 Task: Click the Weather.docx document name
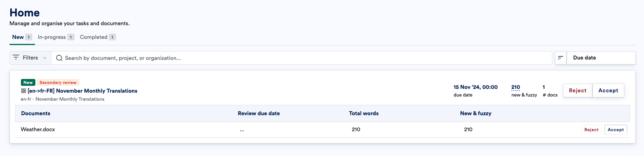click(x=38, y=129)
